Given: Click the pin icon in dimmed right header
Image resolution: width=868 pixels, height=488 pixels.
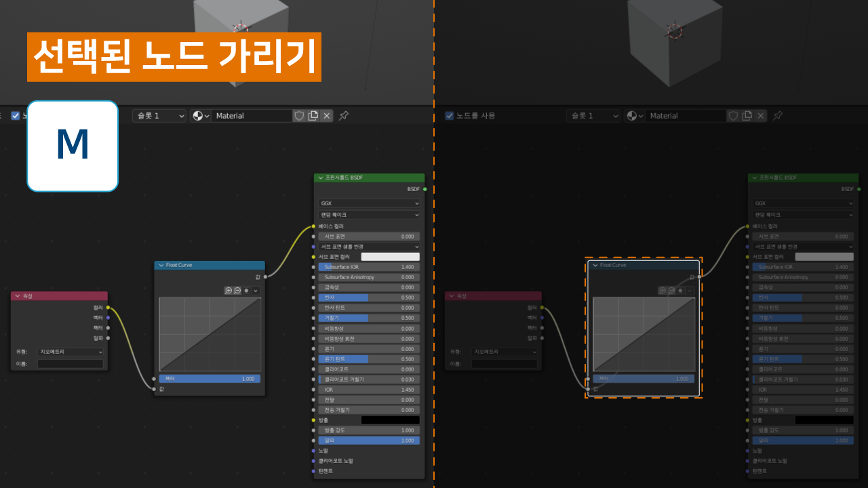Looking at the screenshot, I should [x=778, y=116].
